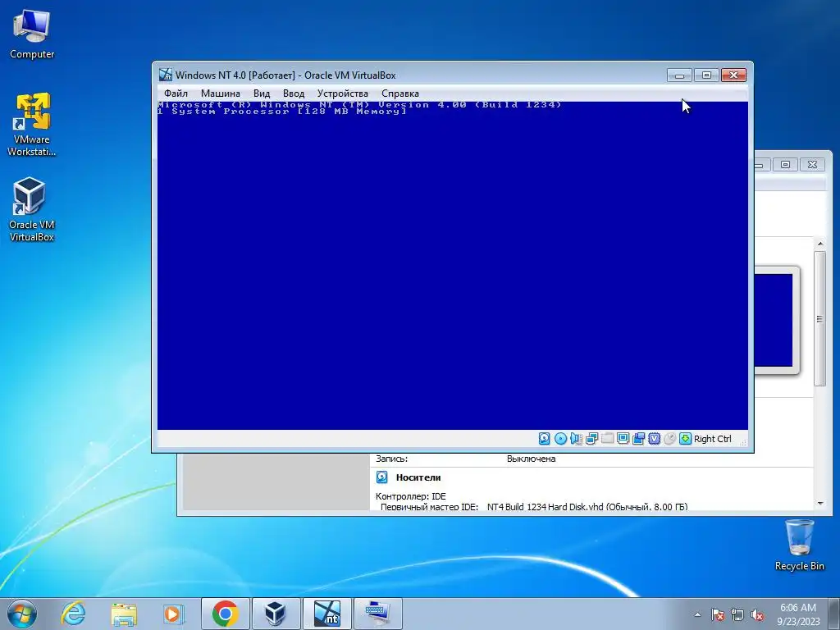Click the hard disk activity indicator icon
Screen dimensions: 840x630
(x=544, y=439)
